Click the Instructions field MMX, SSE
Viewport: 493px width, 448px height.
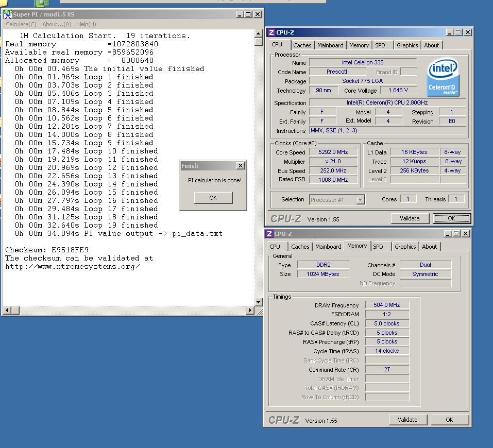click(387, 130)
